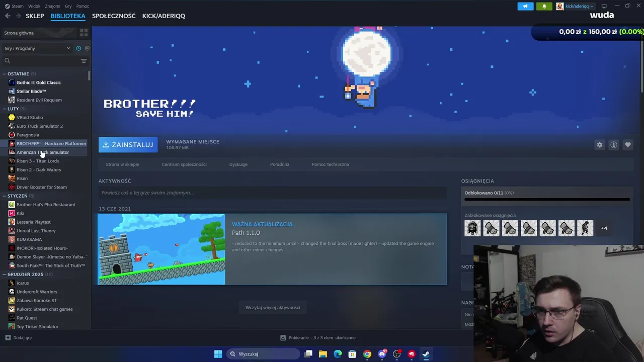Click the downloads status icon
This screenshot has height=362, width=644.
point(283,338)
